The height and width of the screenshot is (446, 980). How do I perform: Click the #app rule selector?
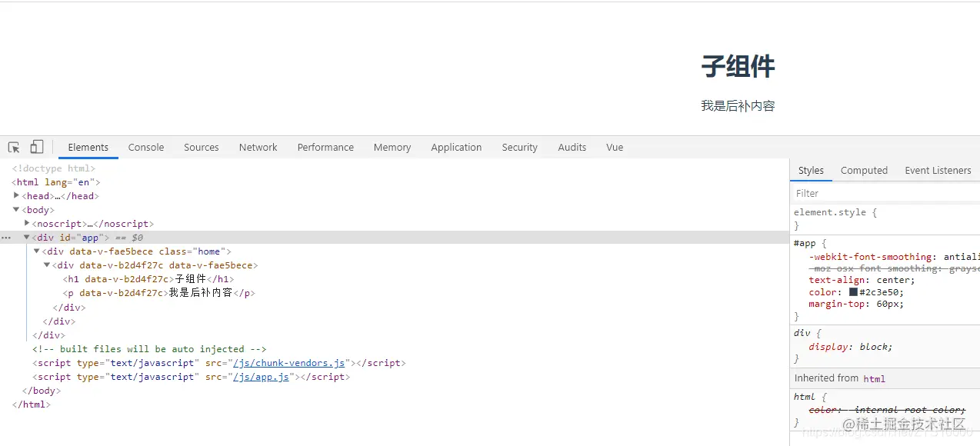pos(805,243)
